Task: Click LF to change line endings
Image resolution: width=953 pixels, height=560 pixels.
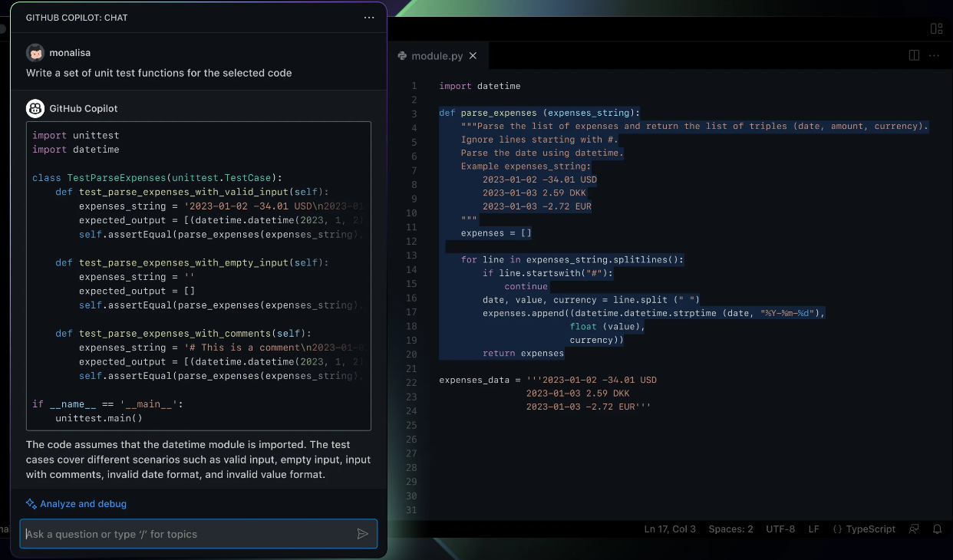Action: [x=814, y=529]
